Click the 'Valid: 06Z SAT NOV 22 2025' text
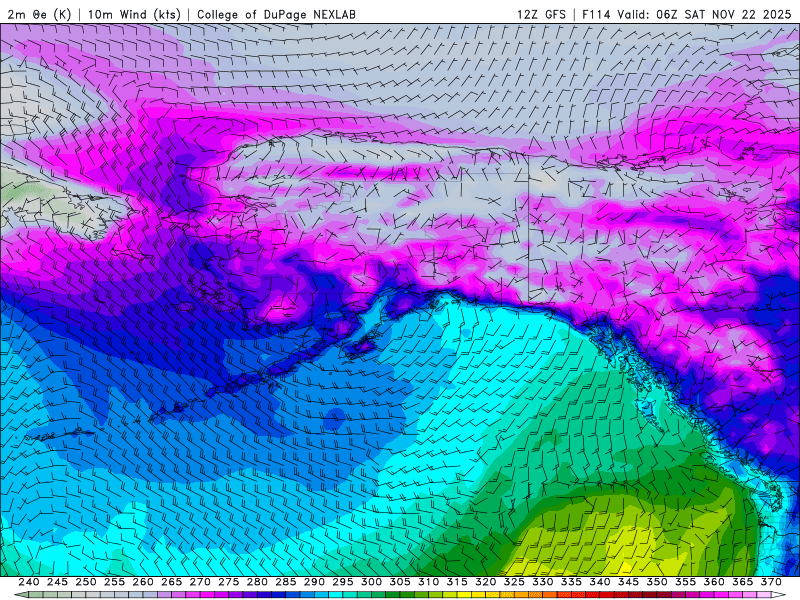 point(704,14)
